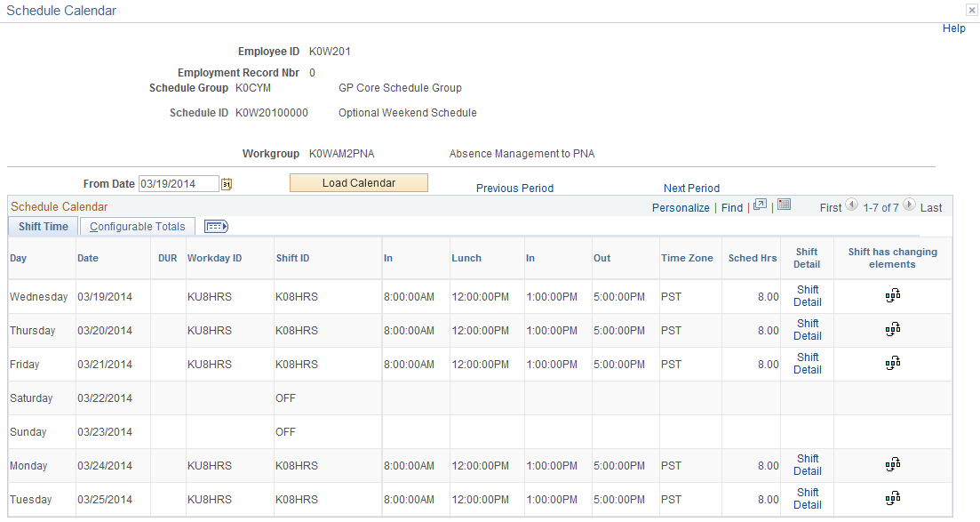Open Shift Detail for Thursday
Viewport: 980px width, 522px height.
[807, 330]
